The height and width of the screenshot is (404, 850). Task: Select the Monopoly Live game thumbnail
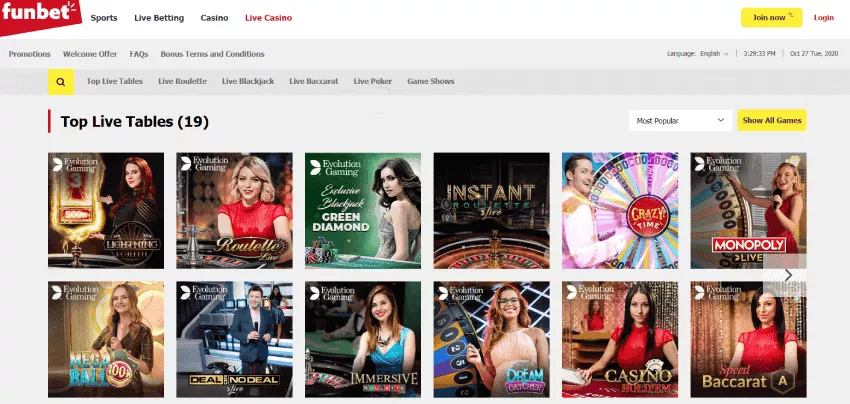pyautogui.click(x=748, y=210)
